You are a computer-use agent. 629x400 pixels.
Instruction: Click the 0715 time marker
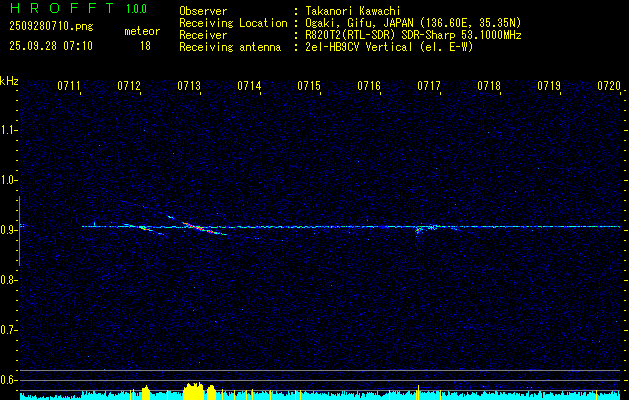(x=309, y=86)
